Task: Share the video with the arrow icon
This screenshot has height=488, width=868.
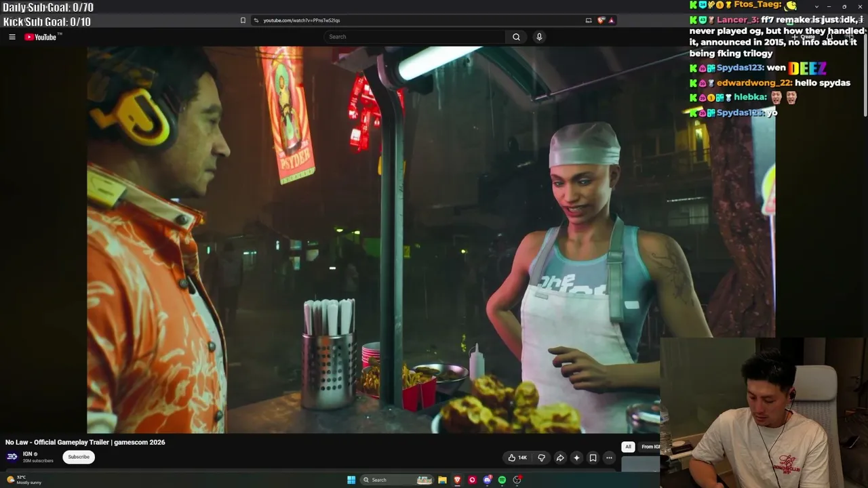Action: (x=560, y=457)
